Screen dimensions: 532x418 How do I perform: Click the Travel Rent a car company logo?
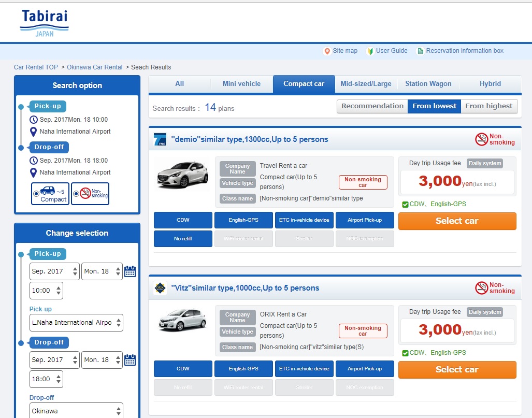[x=160, y=139]
